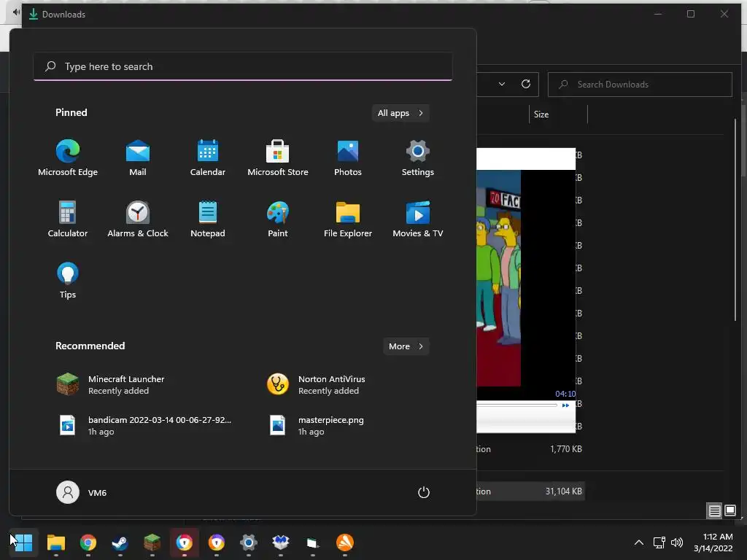Click the Downloads window scrollbar
747x560 pixels.
click(735, 219)
